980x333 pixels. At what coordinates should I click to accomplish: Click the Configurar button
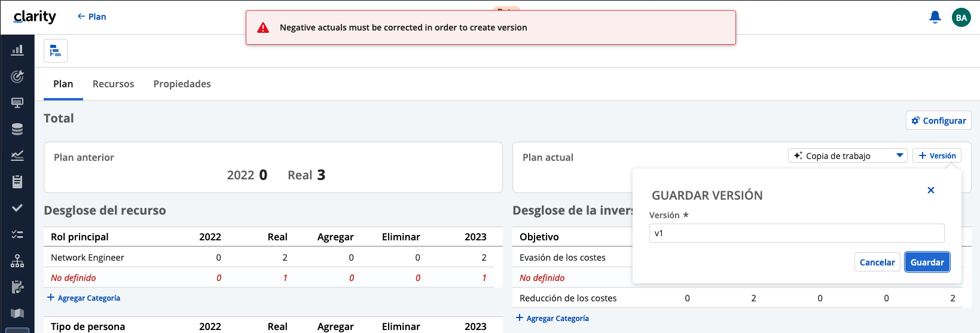938,120
